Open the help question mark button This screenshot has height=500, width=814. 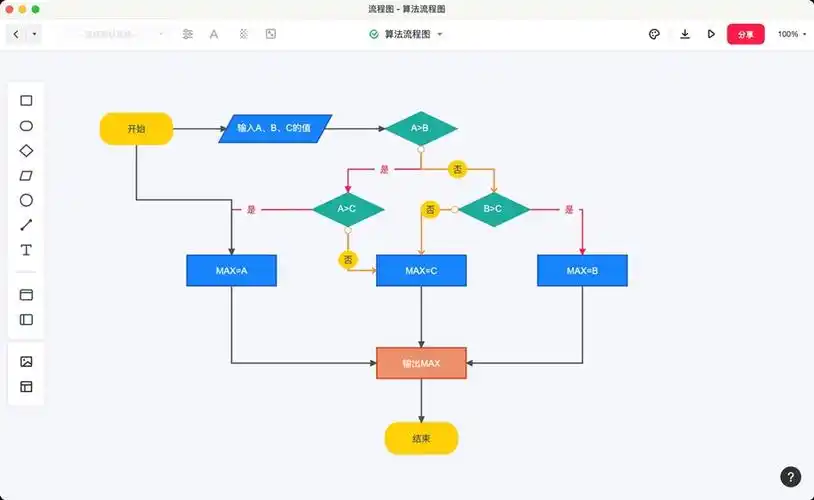[790, 477]
